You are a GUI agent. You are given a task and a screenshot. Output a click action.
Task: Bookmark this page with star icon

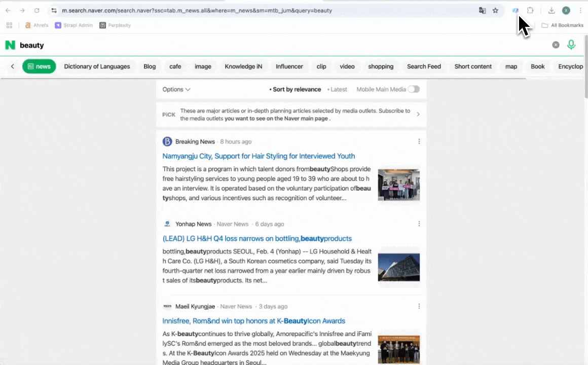tap(495, 10)
